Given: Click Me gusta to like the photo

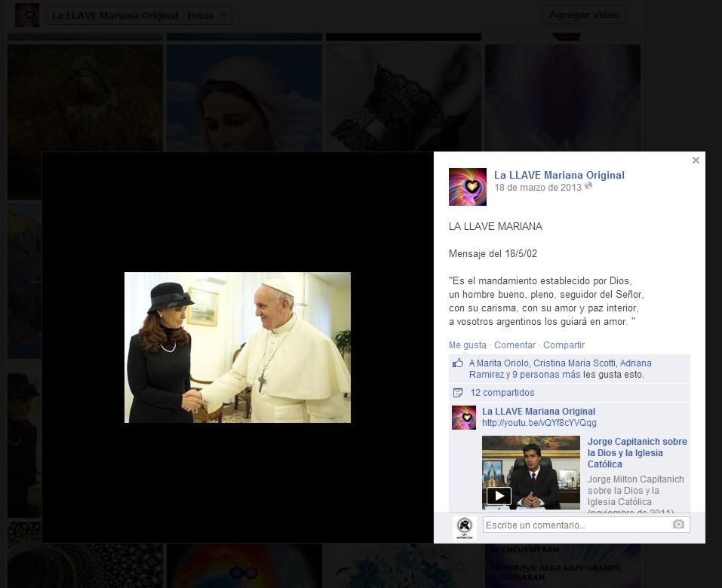Looking at the screenshot, I should [x=467, y=345].
